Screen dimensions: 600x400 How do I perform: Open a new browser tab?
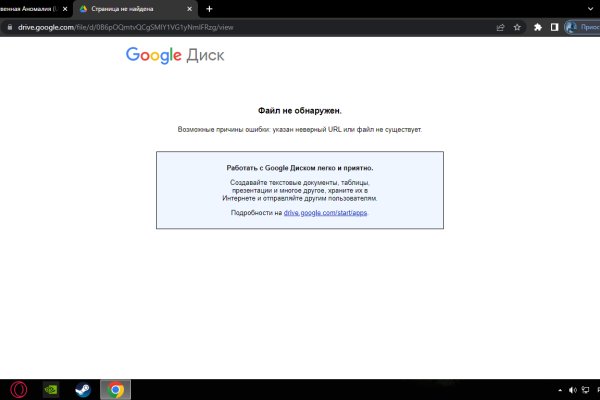click(209, 8)
